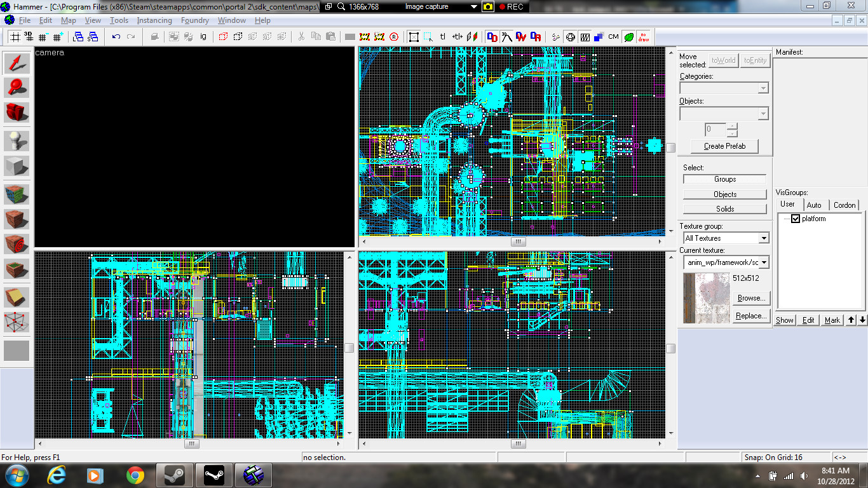The image size is (868, 488).
Task: Click the Solids select button
Action: (725, 208)
